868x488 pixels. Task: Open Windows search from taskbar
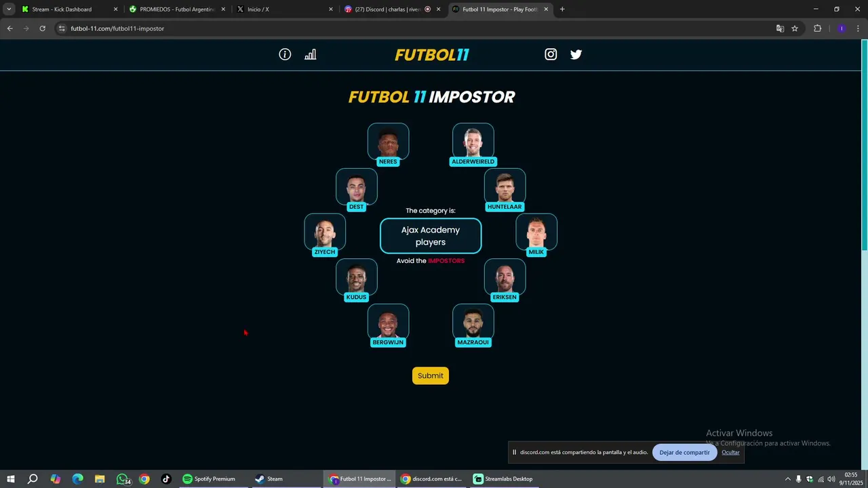33,479
